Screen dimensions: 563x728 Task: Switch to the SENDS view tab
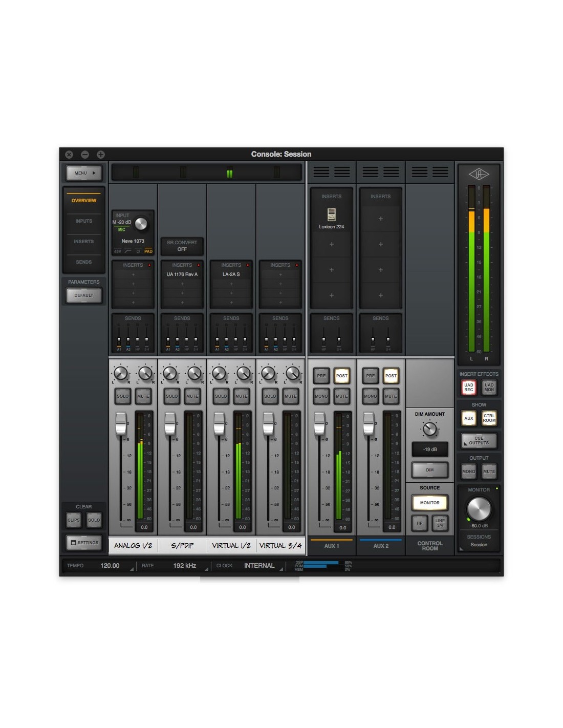pos(84,262)
